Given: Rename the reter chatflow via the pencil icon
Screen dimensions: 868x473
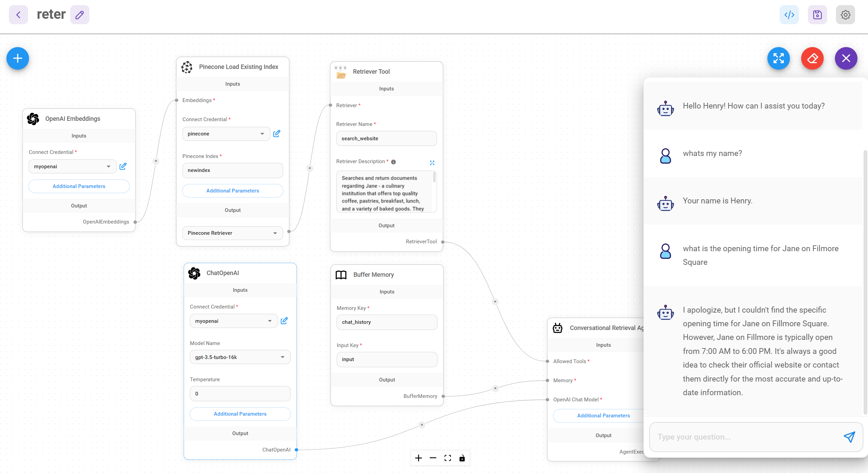Looking at the screenshot, I should point(80,15).
